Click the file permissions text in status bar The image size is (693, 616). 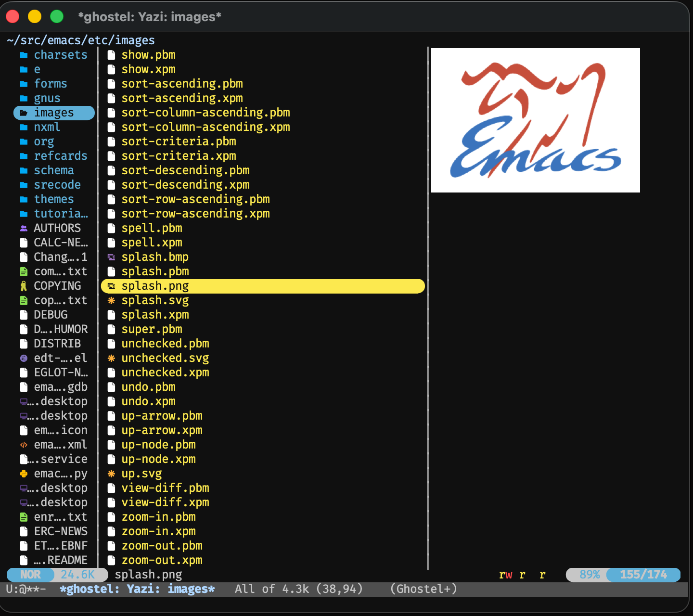click(x=522, y=575)
